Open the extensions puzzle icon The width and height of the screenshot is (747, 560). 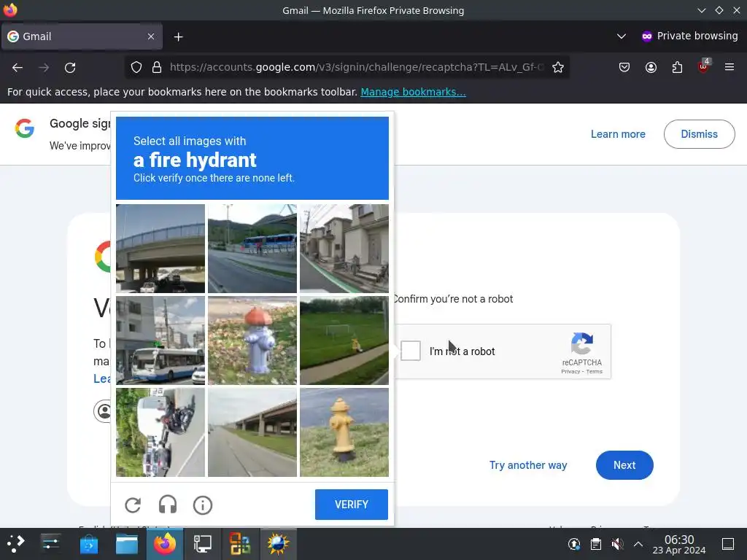tap(677, 67)
